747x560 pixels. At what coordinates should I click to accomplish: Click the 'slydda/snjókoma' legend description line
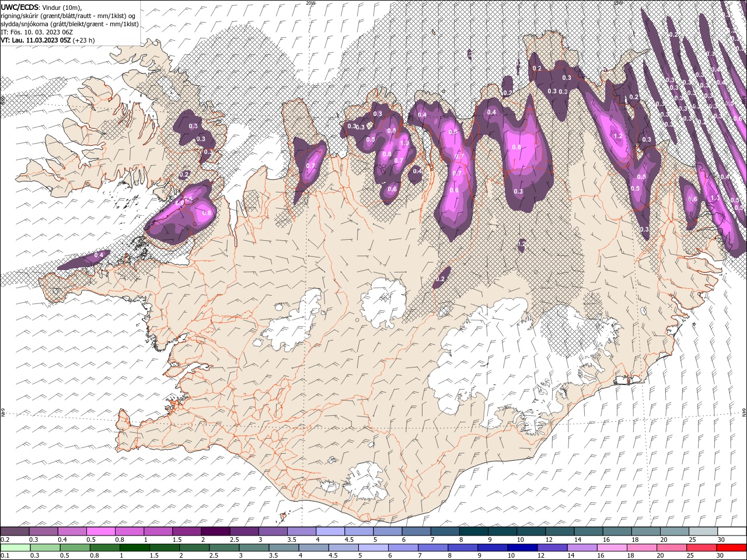[69, 24]
